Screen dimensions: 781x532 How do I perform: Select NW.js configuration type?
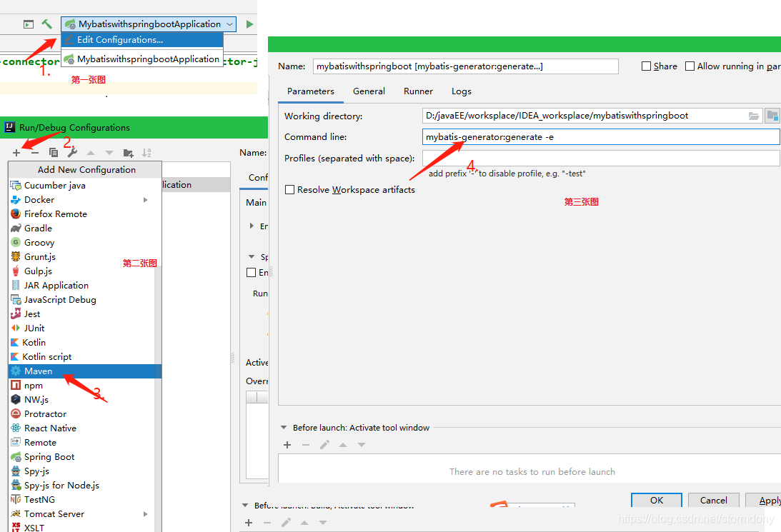81,400
